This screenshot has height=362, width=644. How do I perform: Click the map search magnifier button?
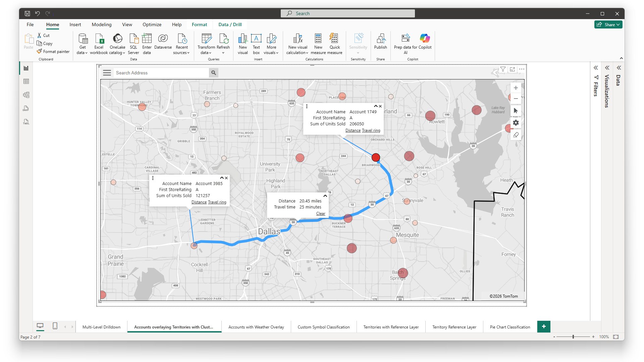[x=214, y=73]
